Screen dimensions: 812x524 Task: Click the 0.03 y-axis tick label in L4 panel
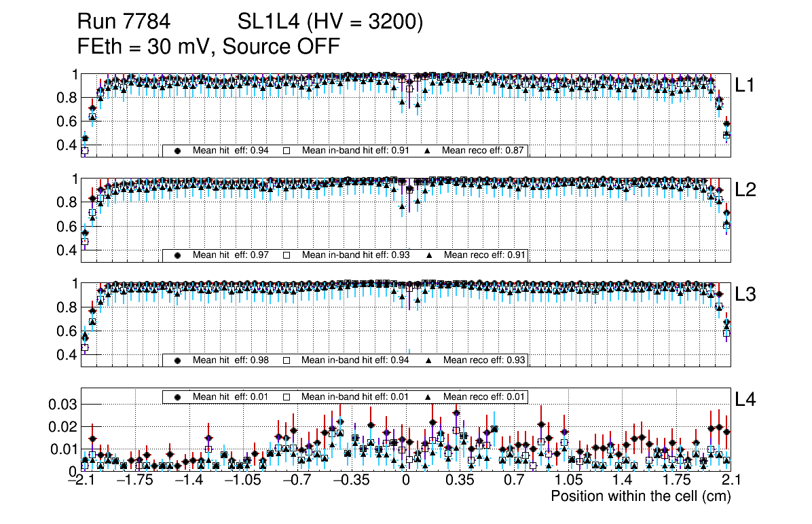click(62, 405)
